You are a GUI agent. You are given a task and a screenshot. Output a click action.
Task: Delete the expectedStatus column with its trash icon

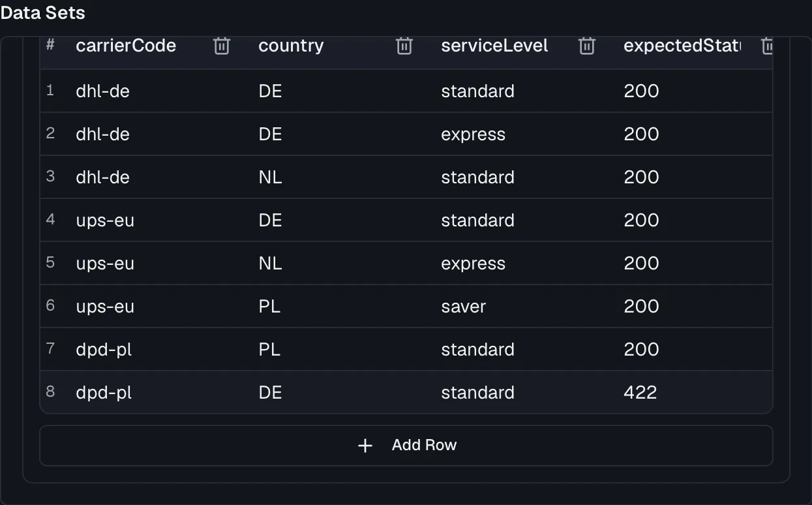(x=768, y=46)
